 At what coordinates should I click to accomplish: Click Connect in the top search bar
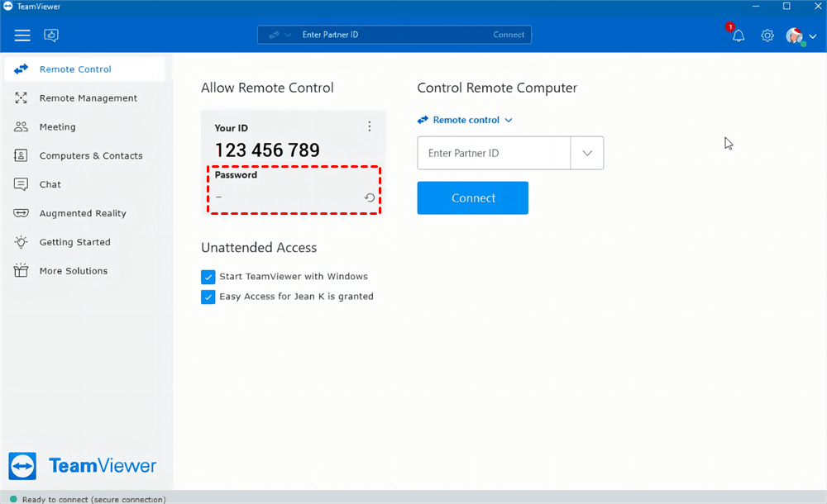tap(509, 35)
